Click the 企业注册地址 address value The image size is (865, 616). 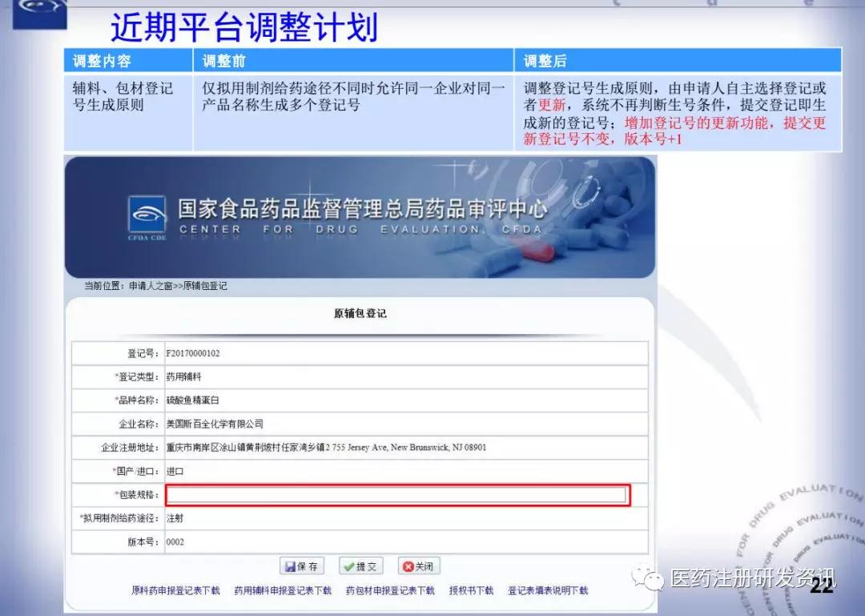click(326, 448)
